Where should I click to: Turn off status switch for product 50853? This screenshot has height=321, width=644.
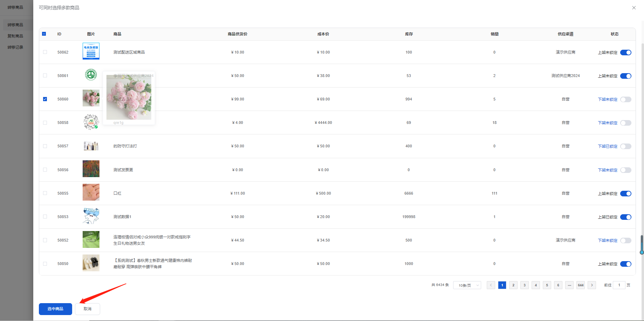[626, 217]
